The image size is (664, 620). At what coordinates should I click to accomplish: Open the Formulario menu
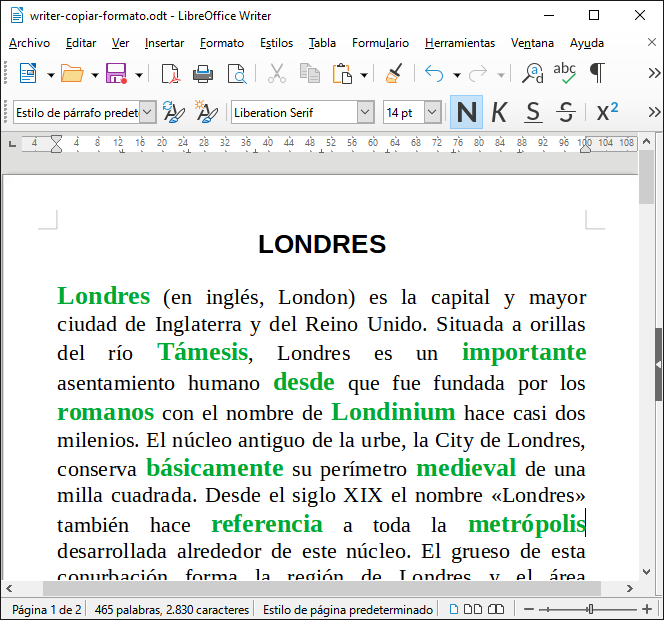pyautogui.click(x=380, y=43)
